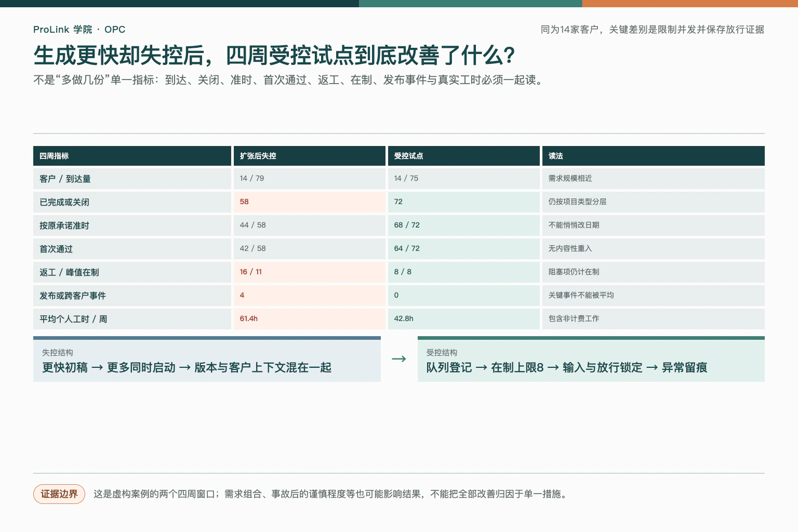This screenshot has width=798, height=532.
Task: Click the ProLink 学院 · OPC header label
Action: (x=79, y=30)
